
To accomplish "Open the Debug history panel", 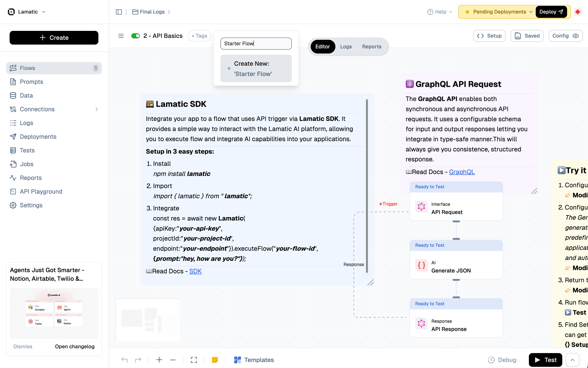I will pyautogui.click(x=502, y=360).
